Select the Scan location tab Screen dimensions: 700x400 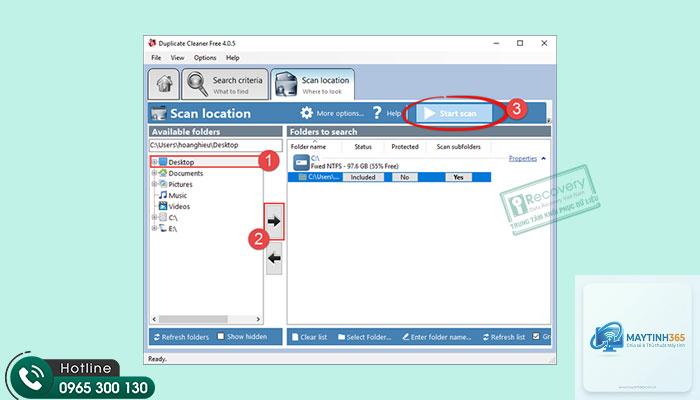point(312,84)
